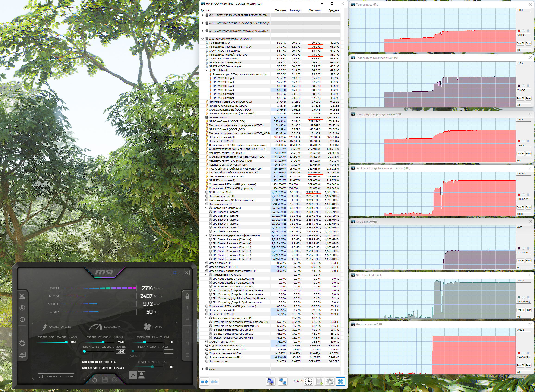535x392 pixels.
Task: Start logging sensors to file
Action: (319, 381)
